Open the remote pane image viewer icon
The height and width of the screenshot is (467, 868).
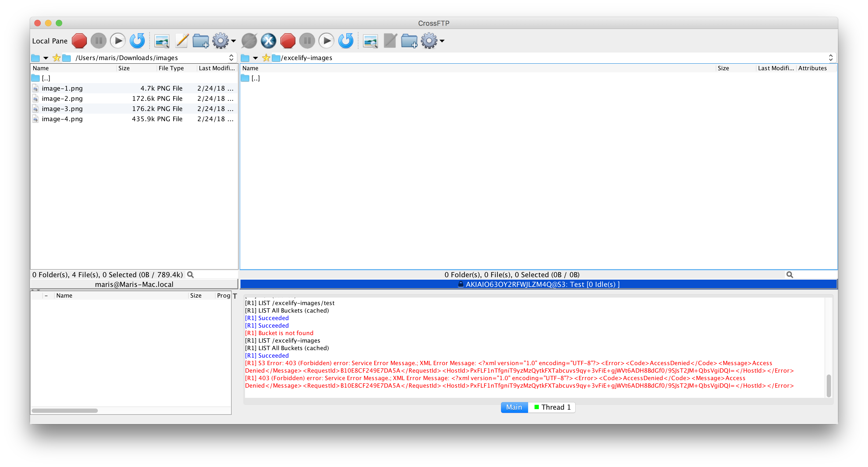(370, 41)
